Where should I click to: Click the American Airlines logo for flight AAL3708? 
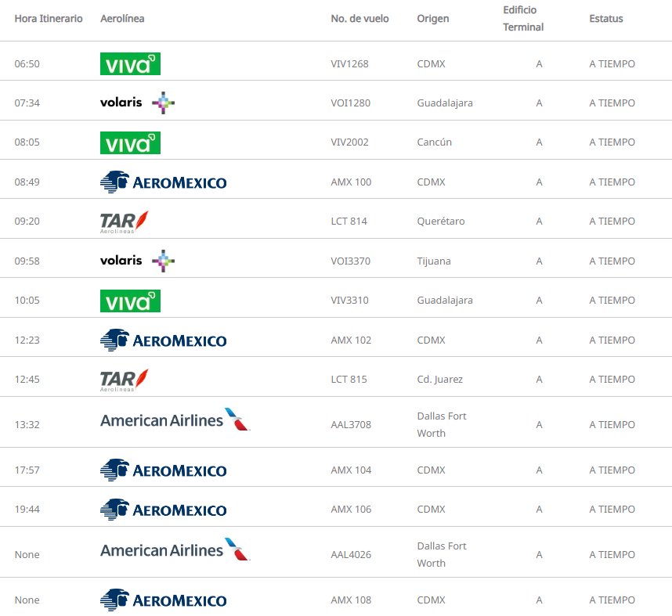[175, 420]
